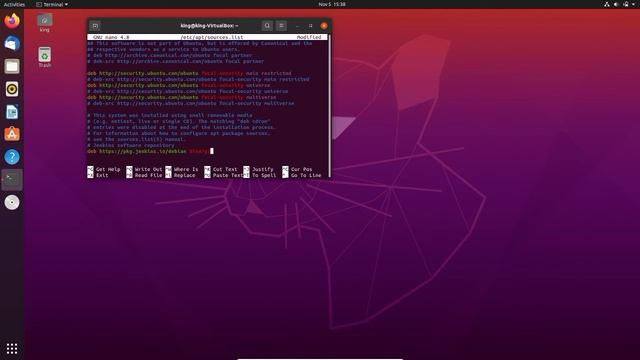The width and height of the screenshot is (640, 360).
Task: Click the Jenkins software repository comment line
Action: (131, 145)
